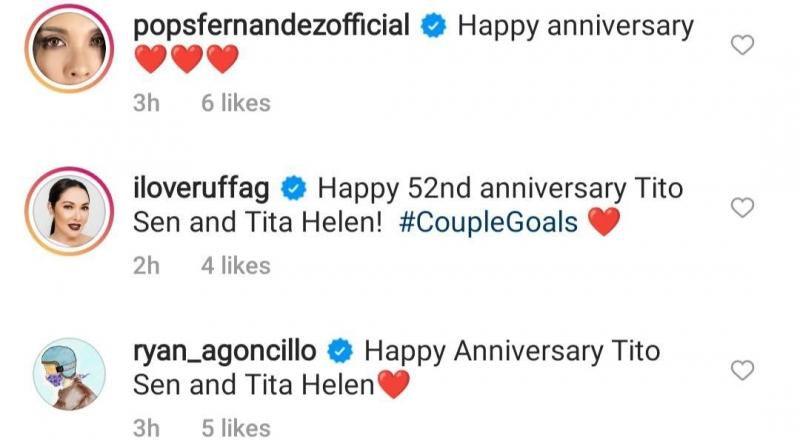View the 4 likes on iloveruffag's comment

[236, 265]
